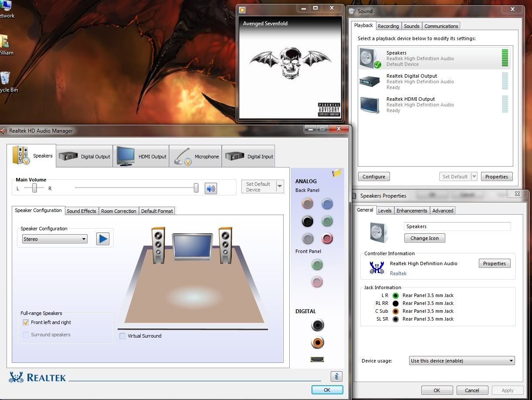Open the Enhancements tab in Speakers Properties

(x=411, y=211)
